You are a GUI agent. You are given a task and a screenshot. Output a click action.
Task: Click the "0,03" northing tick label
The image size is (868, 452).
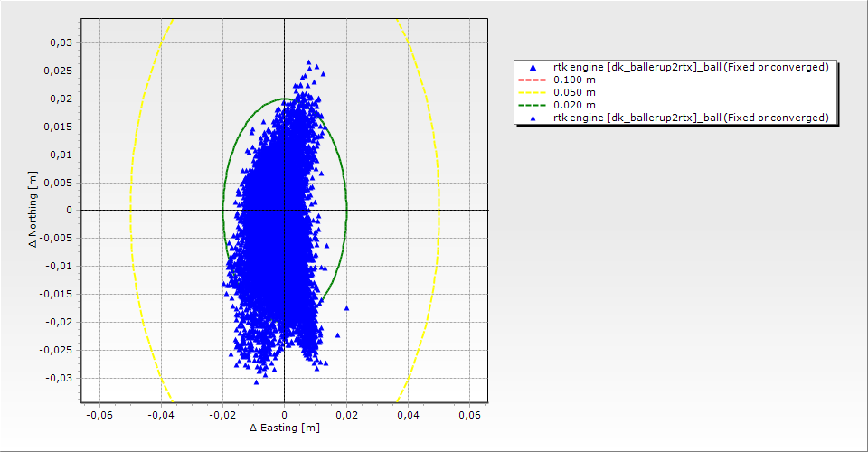61,42
